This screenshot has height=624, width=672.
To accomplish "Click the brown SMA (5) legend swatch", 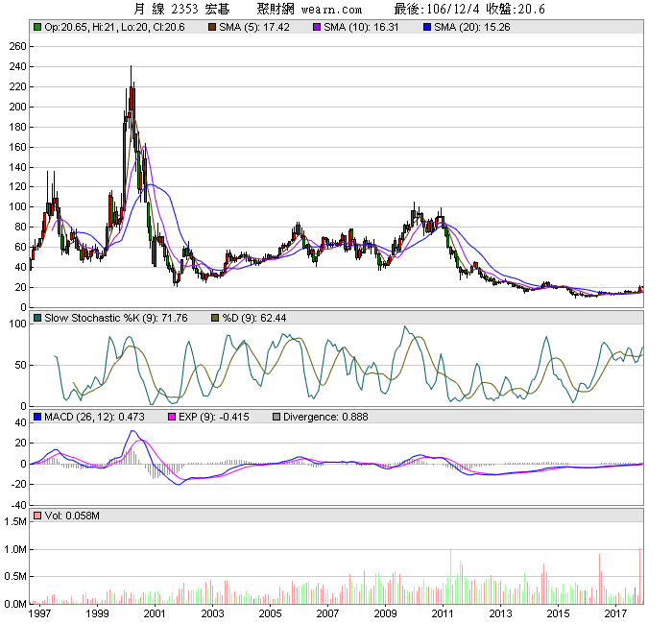I will click(x=212, y=28).
